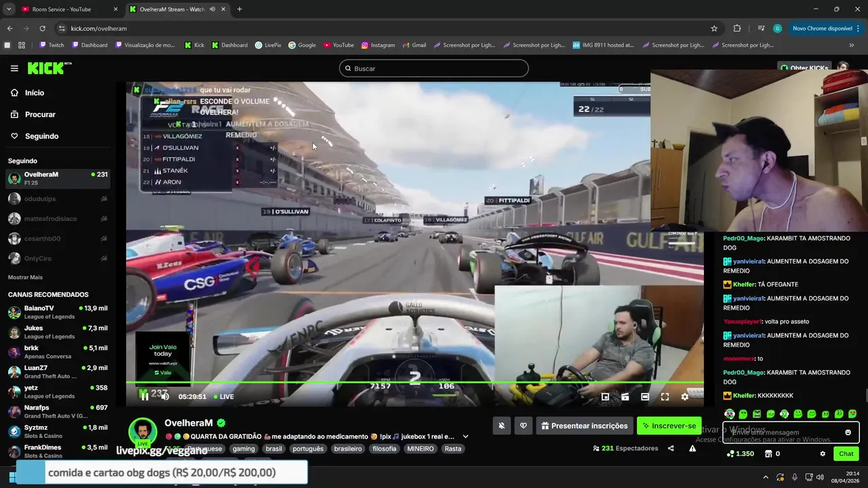Mute the stream player volume

pyautogui.click(x=165, y=396)
